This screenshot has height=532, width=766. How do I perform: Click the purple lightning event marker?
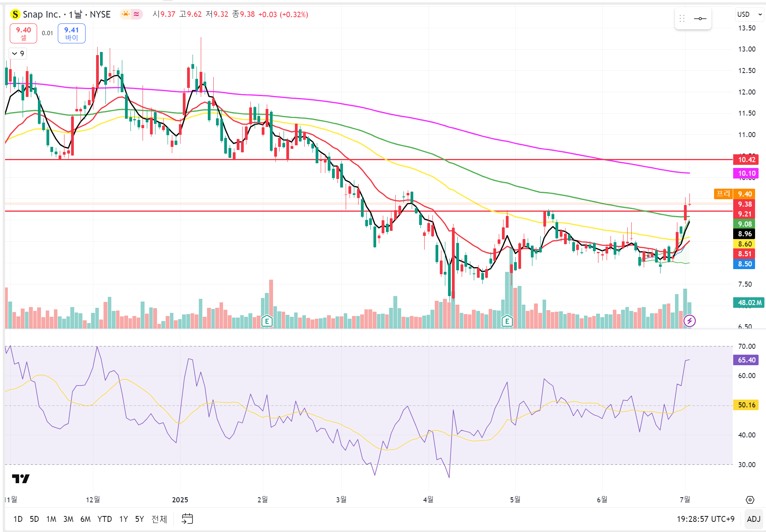tap(689, 321)
